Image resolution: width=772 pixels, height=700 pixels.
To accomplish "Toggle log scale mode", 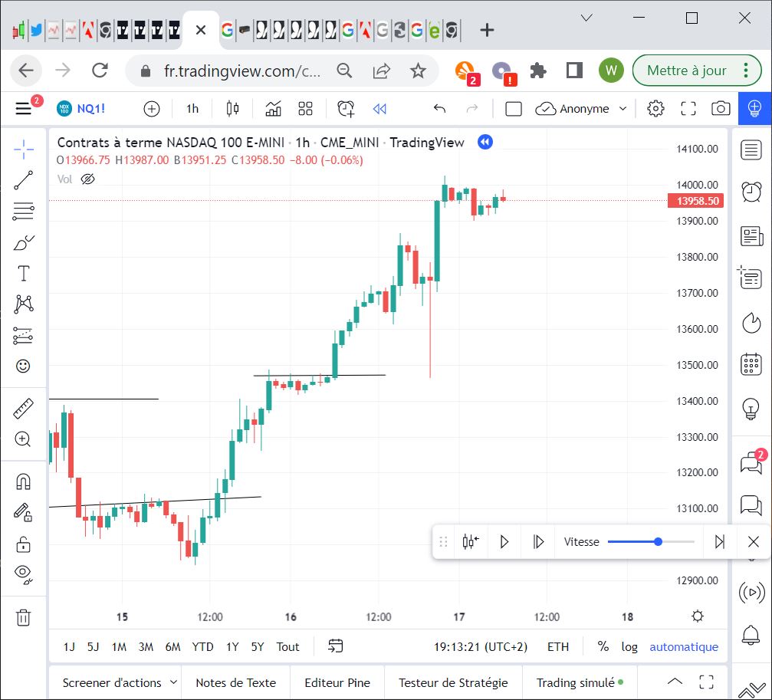I will click(629, 647).
